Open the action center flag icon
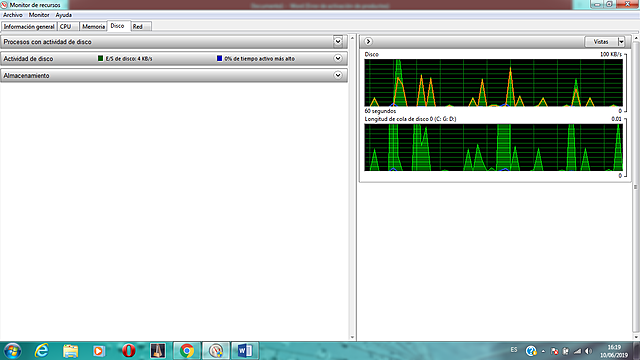The height and width of the screenshot is (360, 640). [x=554, y=351]
